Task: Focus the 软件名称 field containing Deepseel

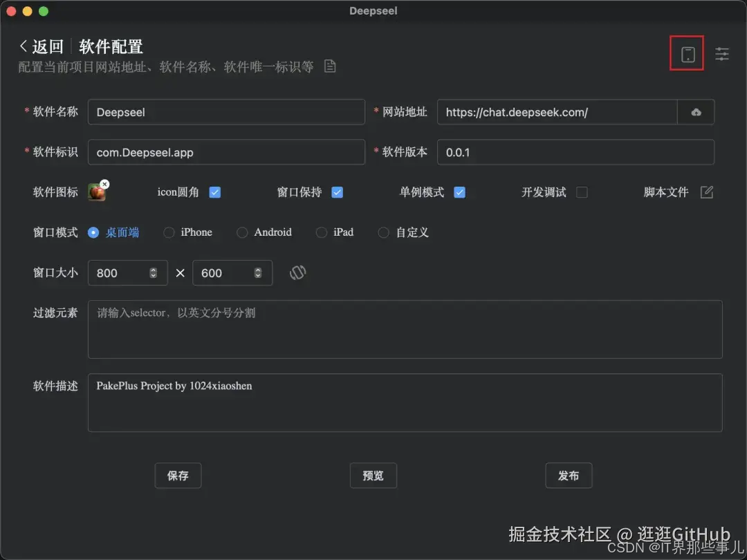Action: tap(226, 113)
